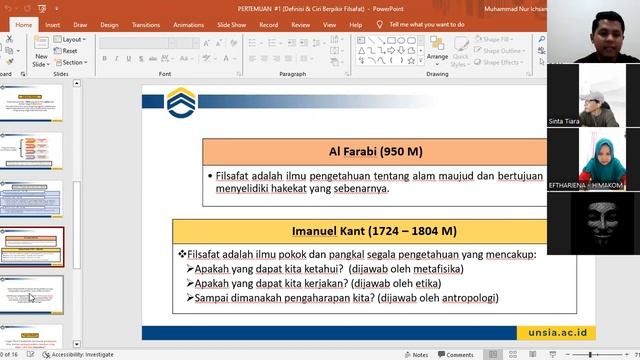
Task: Open Shape Outline options
Action: (x=499, y=51)
